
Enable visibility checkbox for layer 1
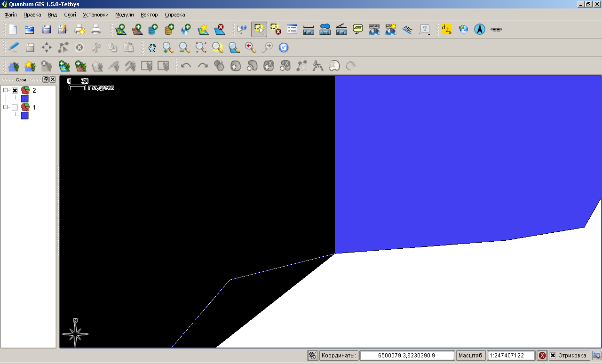pos(15,108)
